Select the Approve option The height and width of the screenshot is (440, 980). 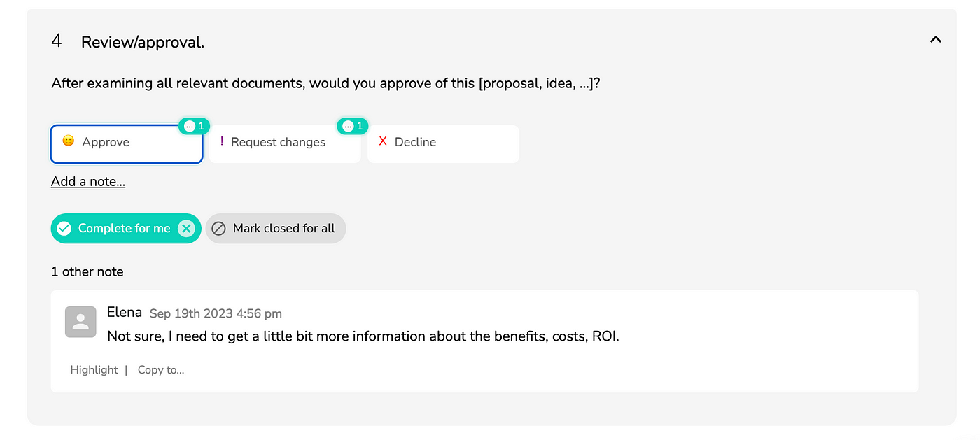tap(127, 144)
